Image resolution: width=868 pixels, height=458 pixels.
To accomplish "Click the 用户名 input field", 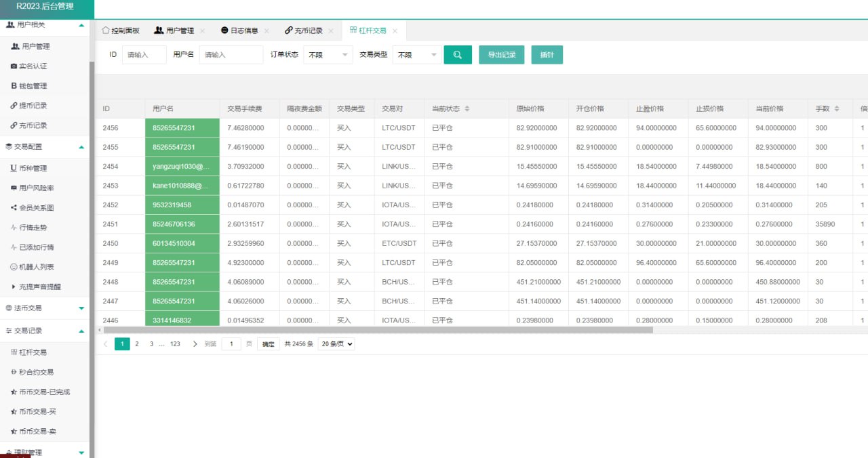I will (231, 55).
